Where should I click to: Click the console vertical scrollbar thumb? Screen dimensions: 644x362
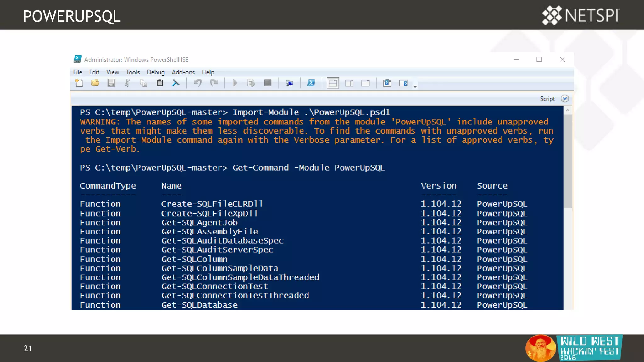(568, 161)
